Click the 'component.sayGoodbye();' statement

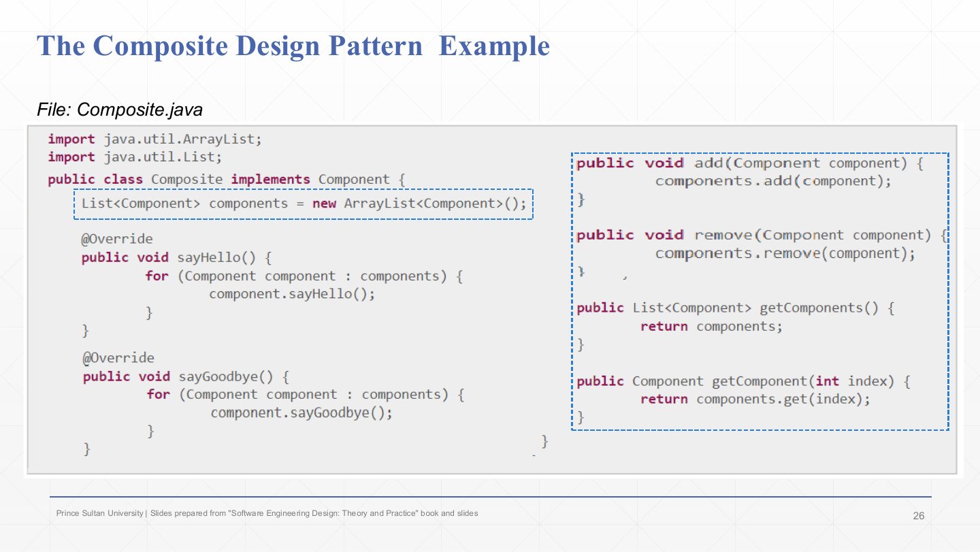(x=301, y=413)
